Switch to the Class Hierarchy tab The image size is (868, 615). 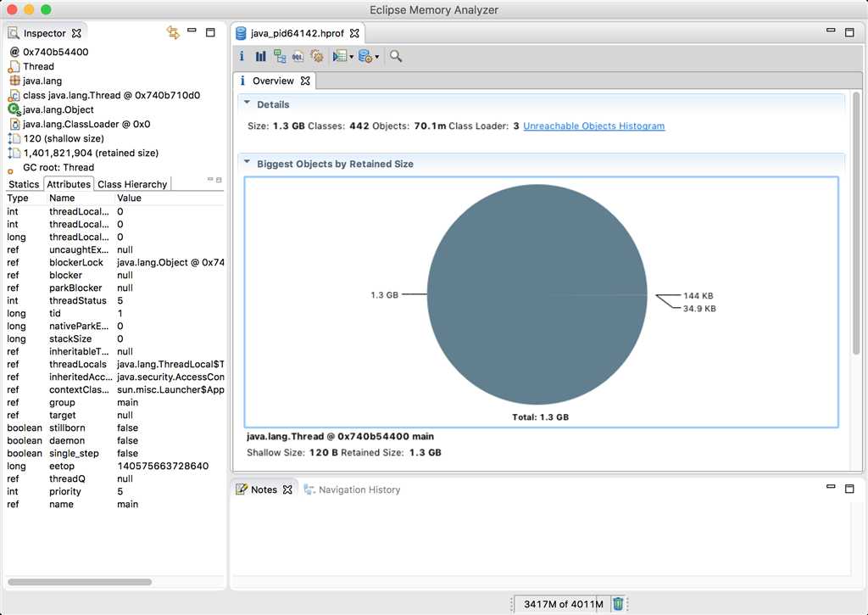[x=132, y=184]
